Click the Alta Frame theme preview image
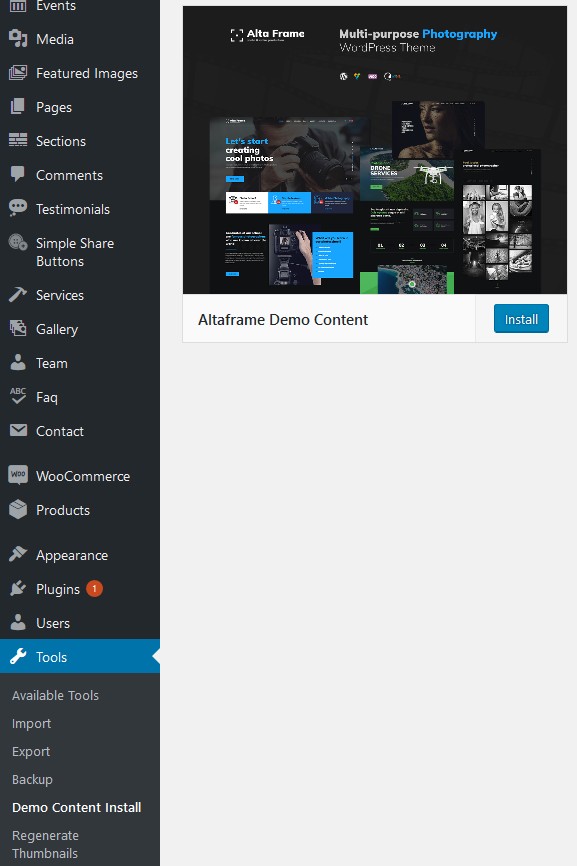The height and width of the screenshot is (866, 577). [x=375, y=150]
